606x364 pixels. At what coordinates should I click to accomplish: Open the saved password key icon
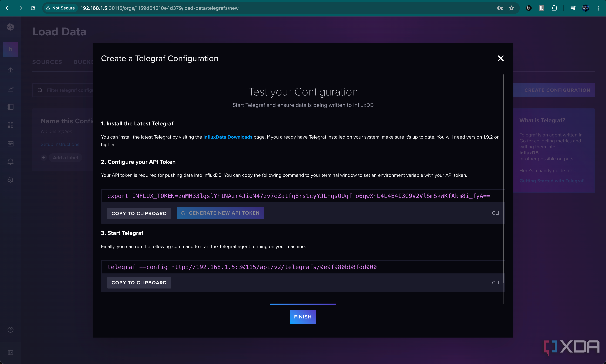point(500,8)
